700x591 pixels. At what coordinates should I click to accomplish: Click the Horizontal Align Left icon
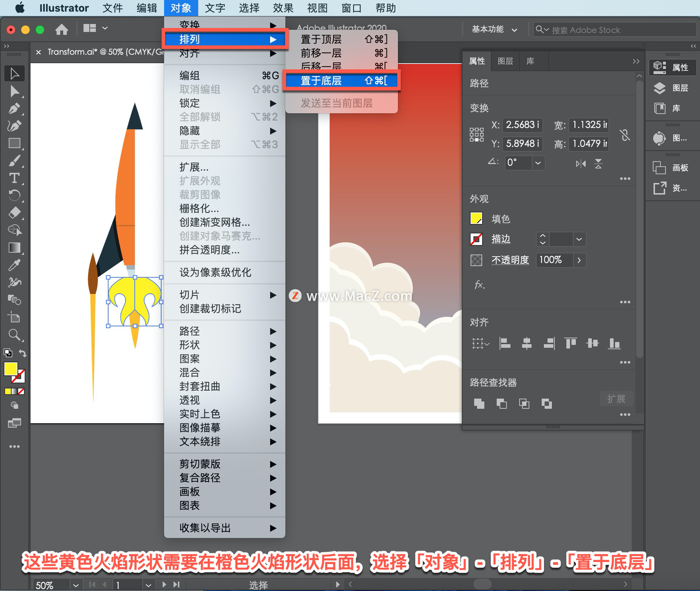505,343
